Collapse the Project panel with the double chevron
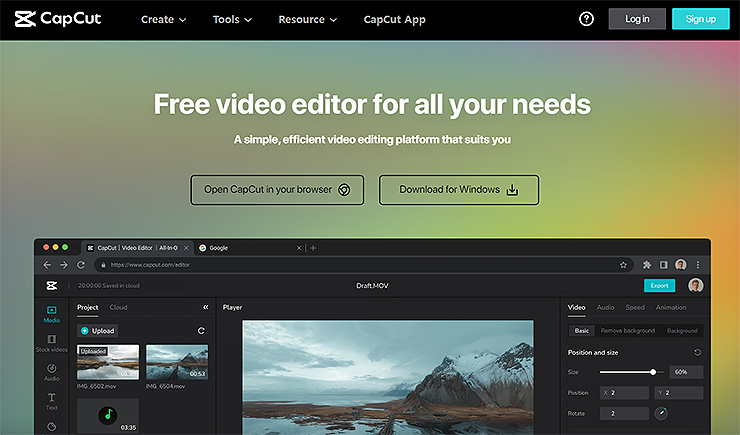 (x=206, y=307)
